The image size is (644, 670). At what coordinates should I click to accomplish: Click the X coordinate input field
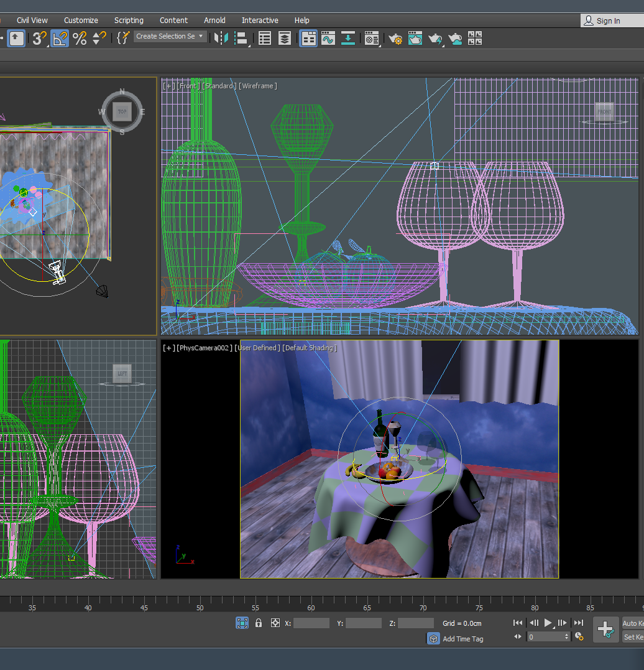[x=311, y=623]
